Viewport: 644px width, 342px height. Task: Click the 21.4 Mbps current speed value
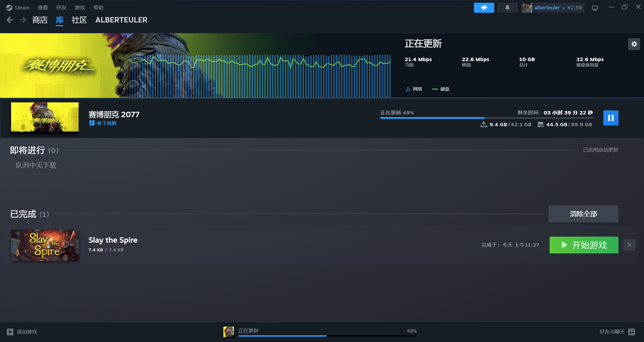418,59
